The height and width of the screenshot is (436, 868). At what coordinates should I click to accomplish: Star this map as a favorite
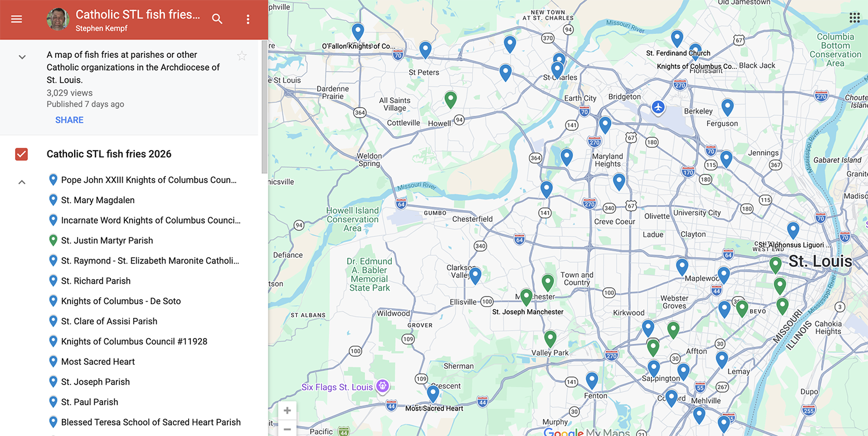242,56
